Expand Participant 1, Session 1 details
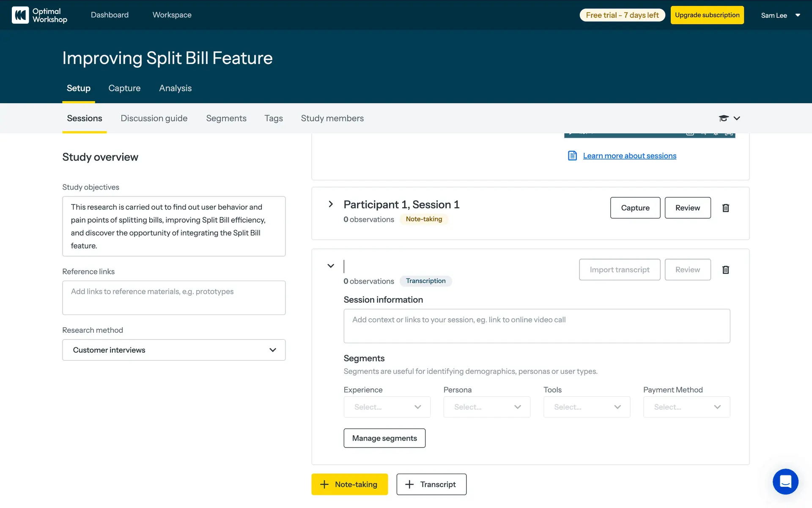The width and height of the screenshot is (812, 508). point(331,204)
